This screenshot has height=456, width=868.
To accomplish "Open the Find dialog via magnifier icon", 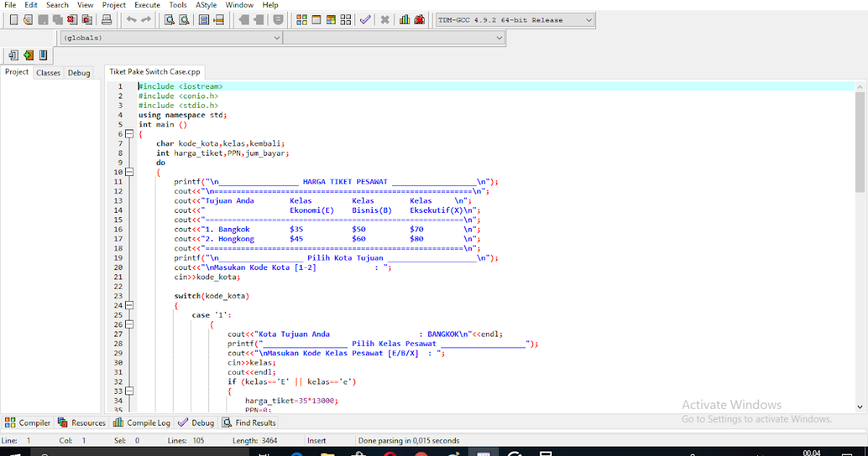I will tap(170, 20).
